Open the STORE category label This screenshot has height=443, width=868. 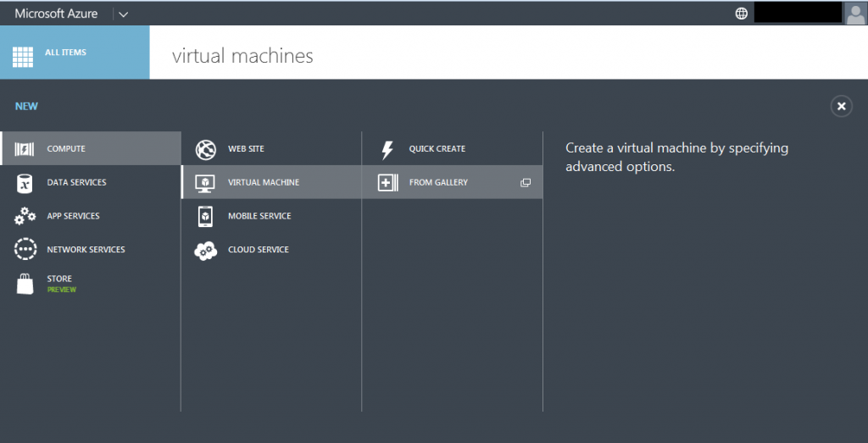click(x=59, y=279)
